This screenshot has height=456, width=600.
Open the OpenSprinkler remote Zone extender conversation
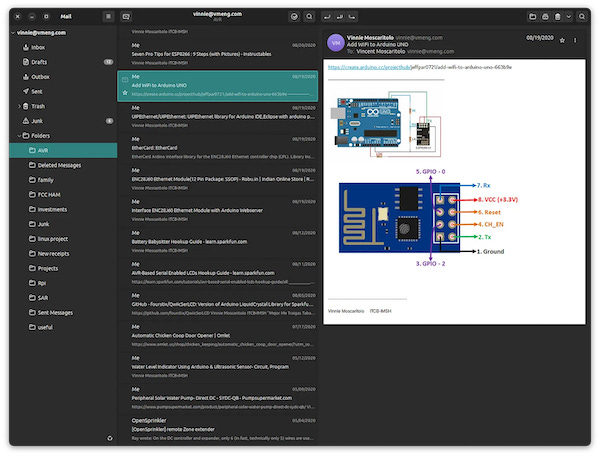(x=217, y=430)
